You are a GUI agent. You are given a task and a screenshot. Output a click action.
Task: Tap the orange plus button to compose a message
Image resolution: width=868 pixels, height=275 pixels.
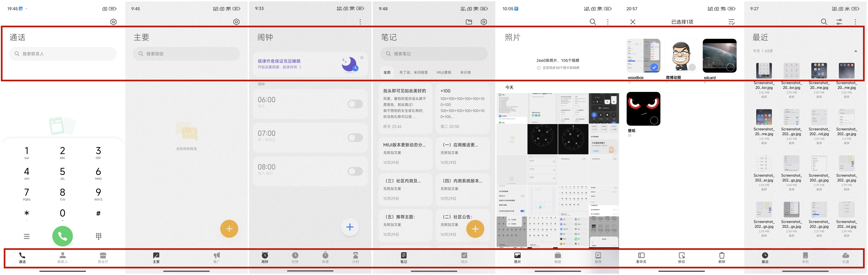click(x=229, y=229)
